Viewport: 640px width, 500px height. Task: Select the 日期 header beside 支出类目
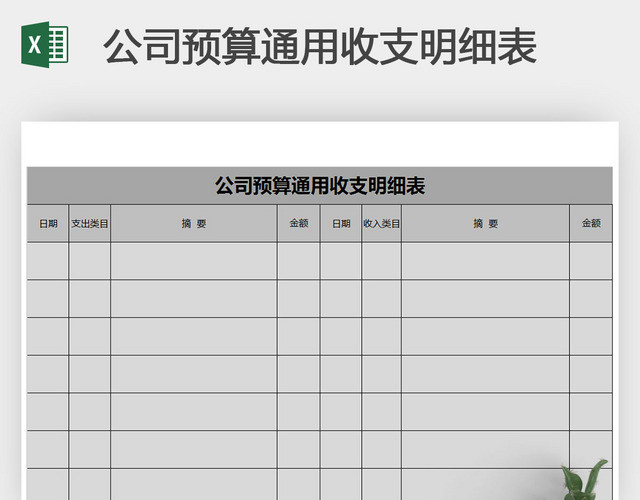point(48,223)
